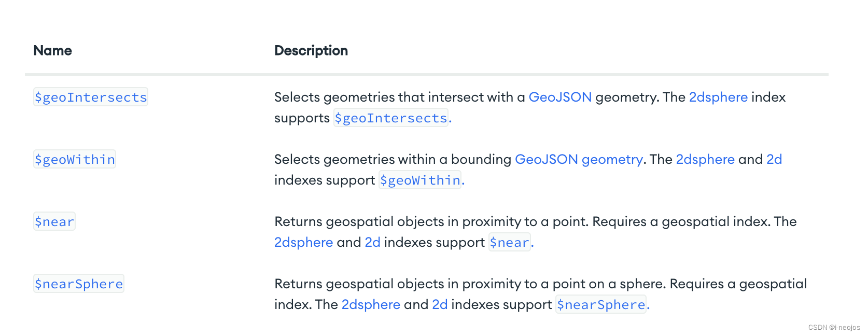
Task: Click 2dsphere link in the $near description
Action: click(x=304, y=242)
